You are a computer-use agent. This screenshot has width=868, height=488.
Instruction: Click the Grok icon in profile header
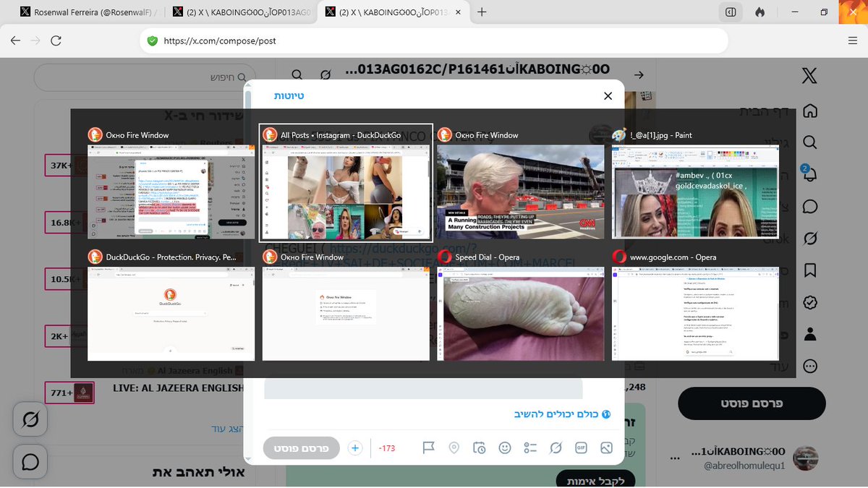(325, 75)
